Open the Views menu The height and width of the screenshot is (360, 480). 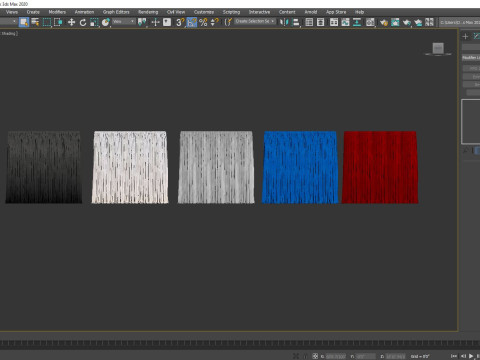[x=12, y=12]
